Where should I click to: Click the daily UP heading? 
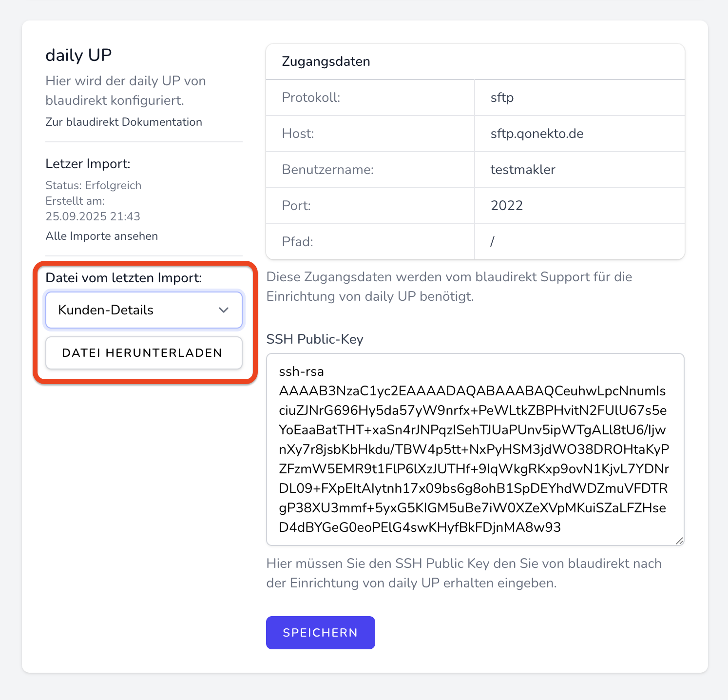[78, 55]
